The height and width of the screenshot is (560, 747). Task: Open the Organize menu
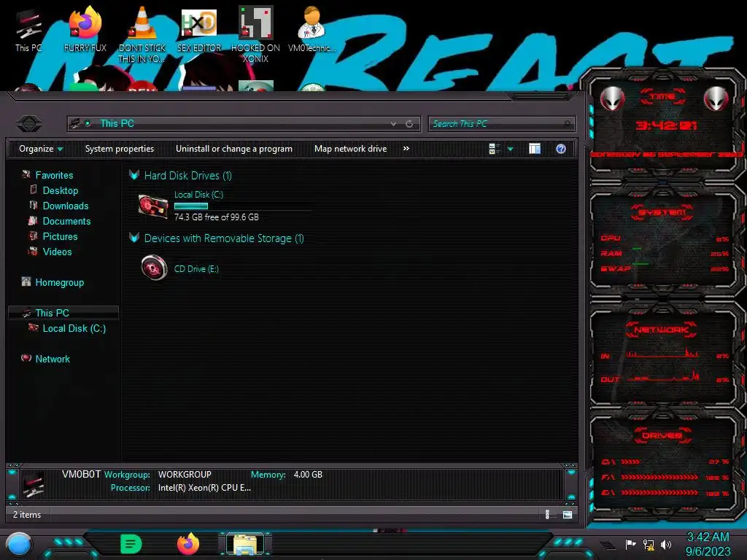41,149
